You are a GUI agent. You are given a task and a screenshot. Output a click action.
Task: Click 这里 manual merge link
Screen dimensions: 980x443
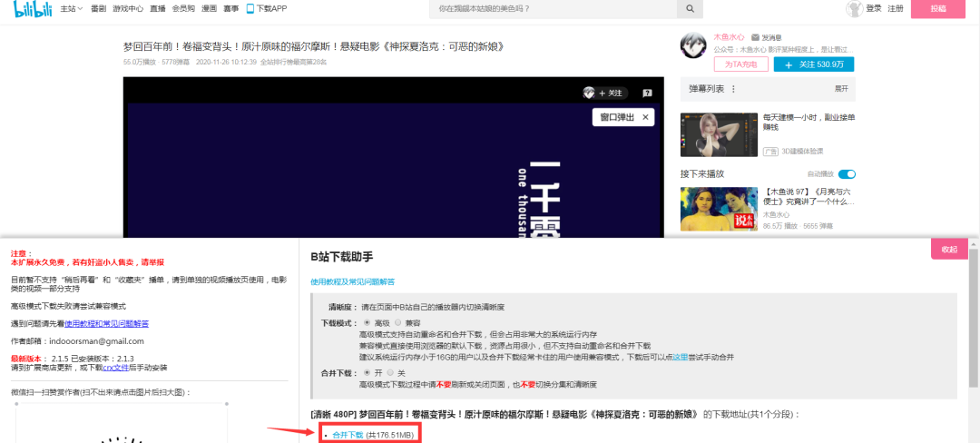(x=680, y=357)
